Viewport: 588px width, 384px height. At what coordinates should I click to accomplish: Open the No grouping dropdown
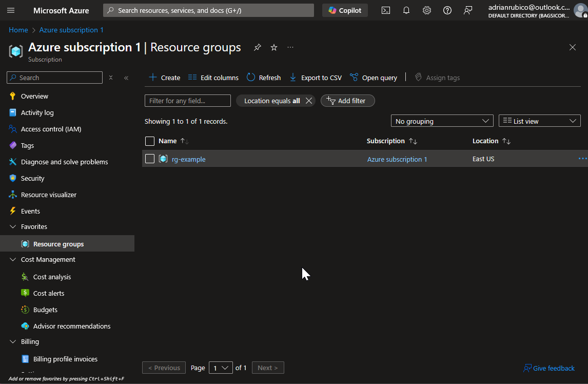[x=442, y=121]
